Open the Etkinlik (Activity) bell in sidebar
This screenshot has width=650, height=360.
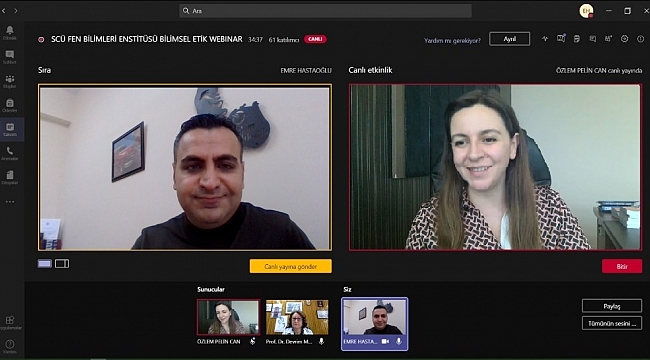tap(10, 32)
